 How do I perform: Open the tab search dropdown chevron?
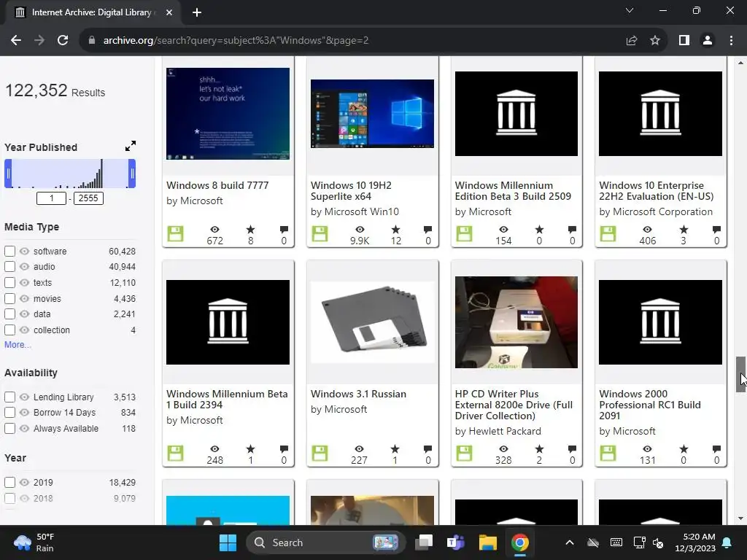[630, 10]
